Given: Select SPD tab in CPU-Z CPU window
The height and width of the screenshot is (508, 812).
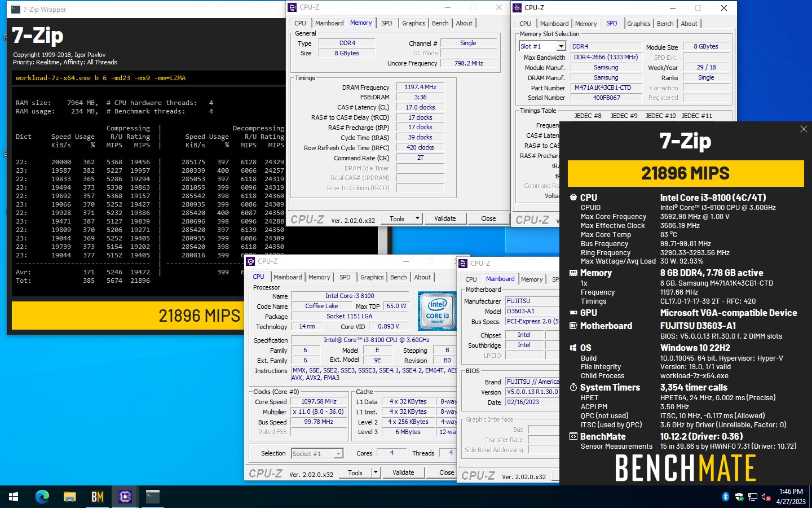Looking at the screenshot, I should pyautogui.click(x=345, y=277).
